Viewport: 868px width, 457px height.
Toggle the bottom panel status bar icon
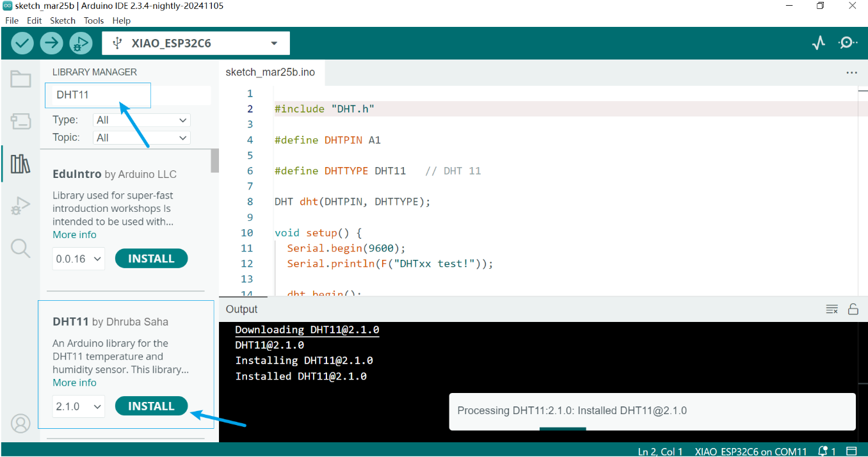click(851, 451)
